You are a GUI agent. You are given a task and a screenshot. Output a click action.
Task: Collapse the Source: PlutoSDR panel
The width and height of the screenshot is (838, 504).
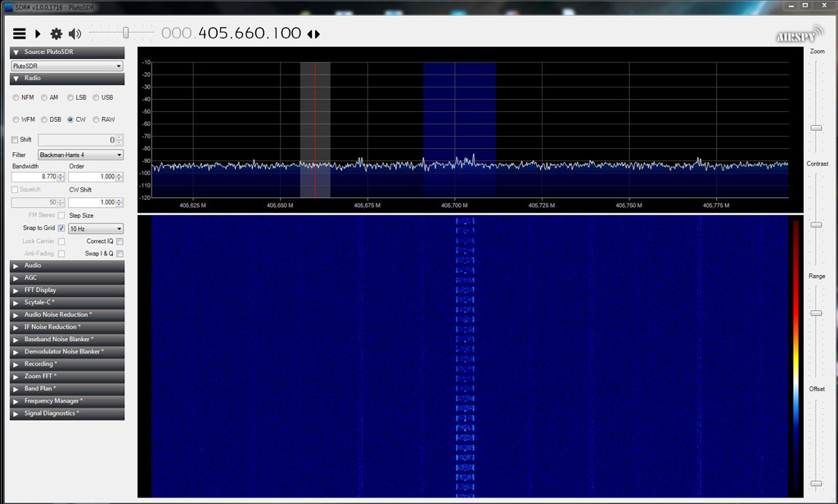tap(67, 52)
